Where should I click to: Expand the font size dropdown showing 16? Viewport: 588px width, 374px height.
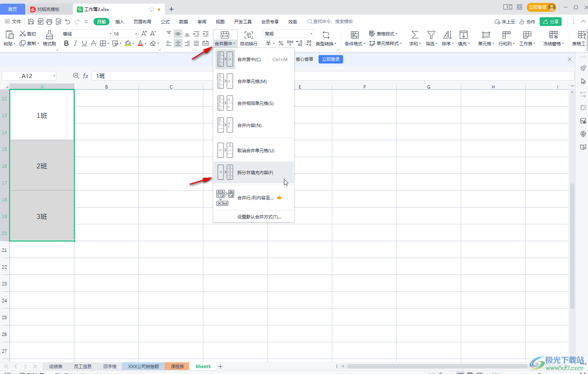click(136, 34)
